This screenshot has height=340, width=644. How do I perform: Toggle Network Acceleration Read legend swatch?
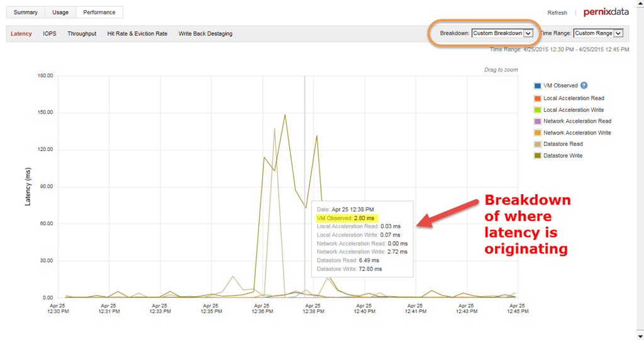coord(537,121)
